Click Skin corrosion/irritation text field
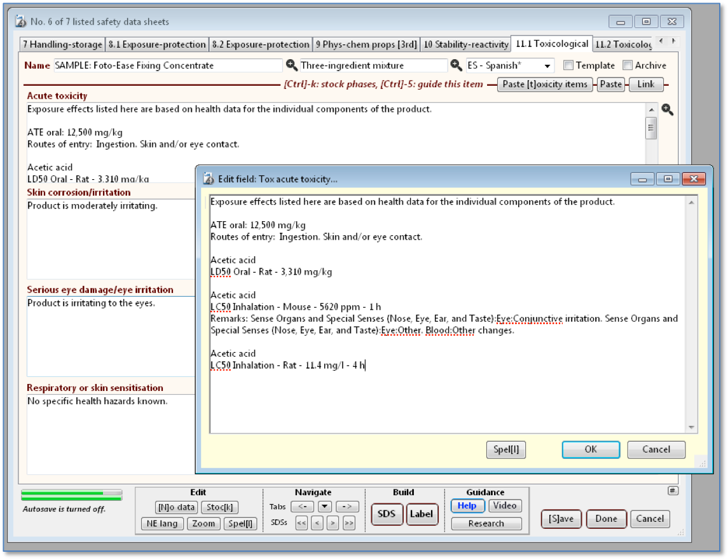This screenshot has height=560, width=728. (x=111, y=238)
